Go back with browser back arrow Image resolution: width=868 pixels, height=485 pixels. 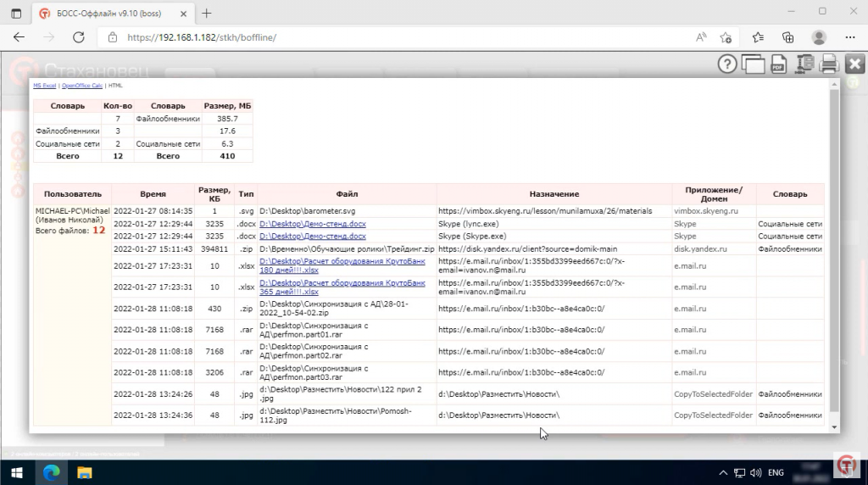click(x=19, y=37)
